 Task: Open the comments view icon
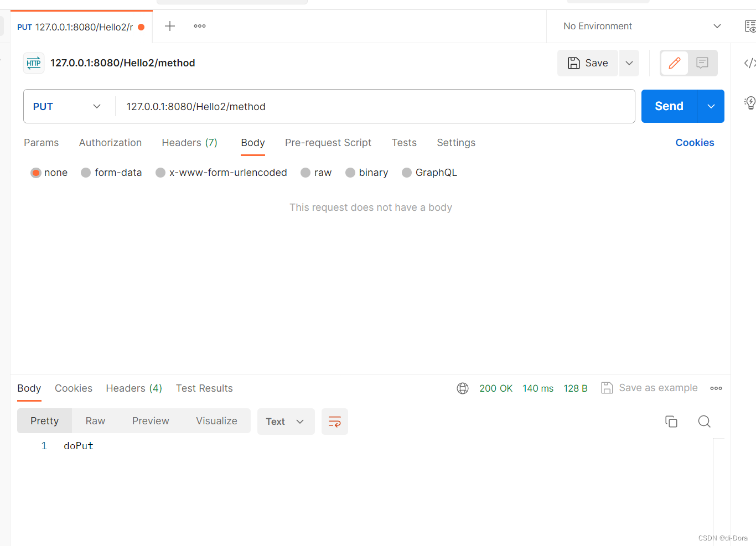click(x=702, y=63)
